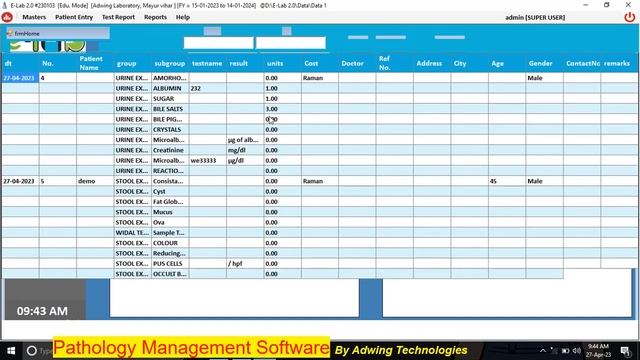This screenshot has width=640, height=360.
Task: Click the volume speaker tray icon
Action: tap(576, 351)
